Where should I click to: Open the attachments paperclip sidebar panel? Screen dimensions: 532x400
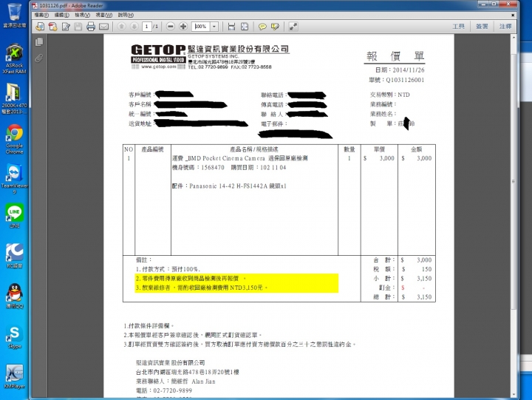point(39,58)
